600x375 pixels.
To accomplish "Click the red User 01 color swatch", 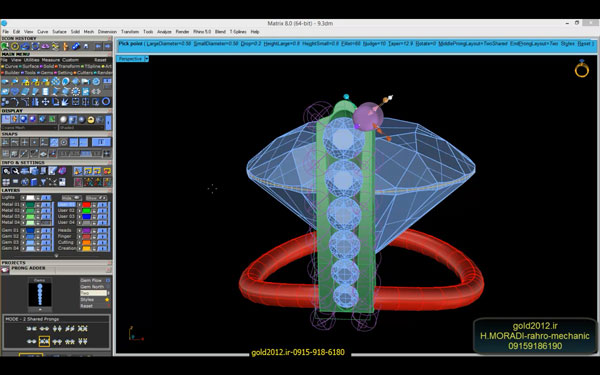I will (x=86, y=204).
